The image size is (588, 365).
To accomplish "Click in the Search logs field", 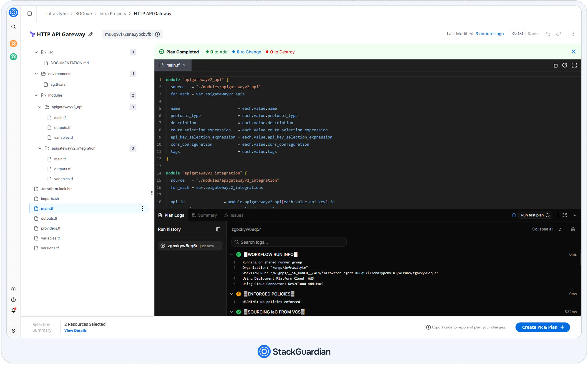I will (x=289, y=242).
